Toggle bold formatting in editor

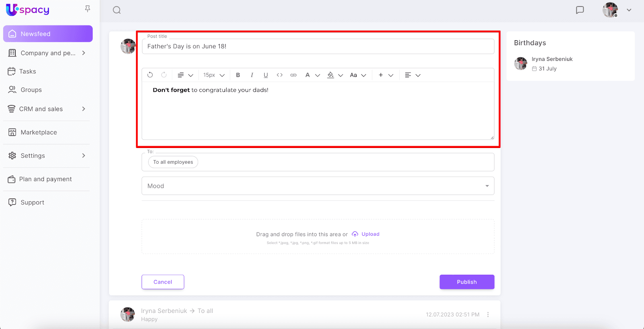(238, 75)
